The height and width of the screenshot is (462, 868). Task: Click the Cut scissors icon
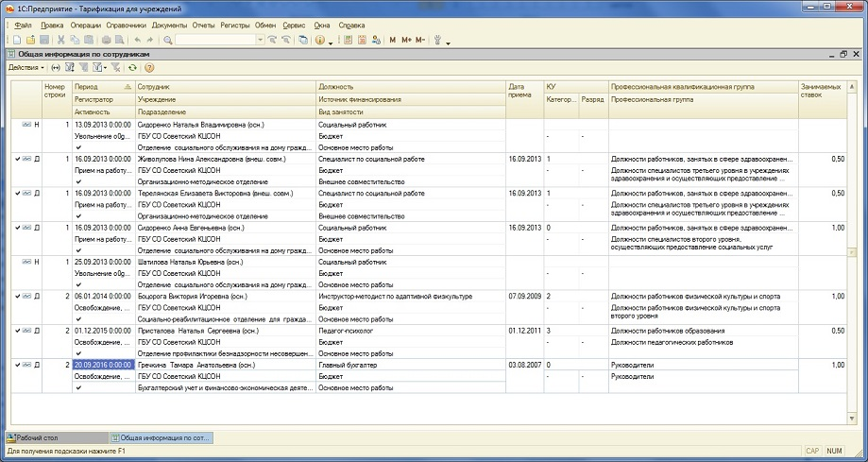[x=60, y=40]
